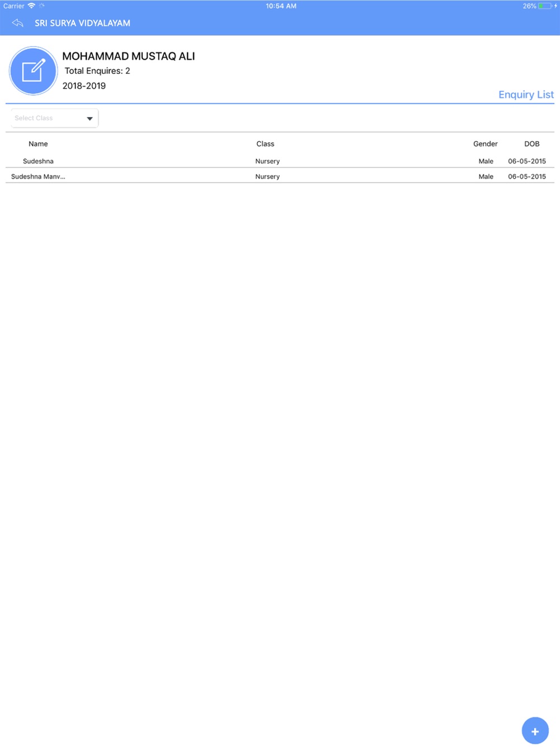Image resolution: width=560 pixels, height=747 pixels.
Task: Tap the 10:54 AM clock
Action: pos(281,6)
